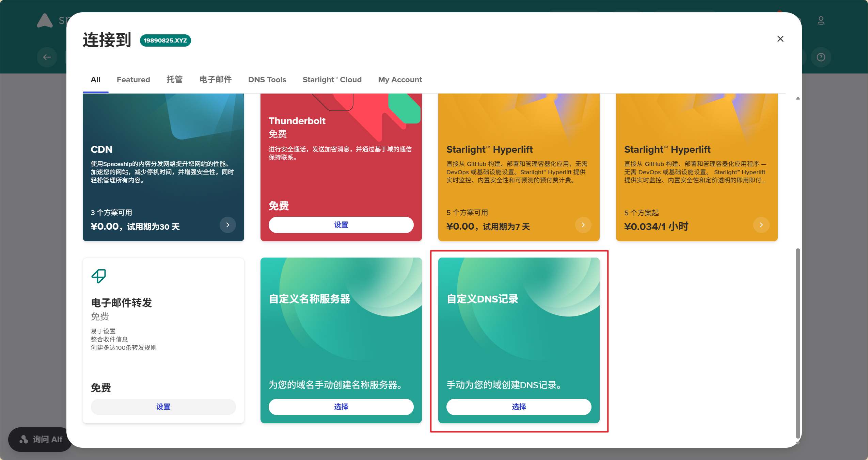Click the scroll-down chevron below the scrollbar

797,443
